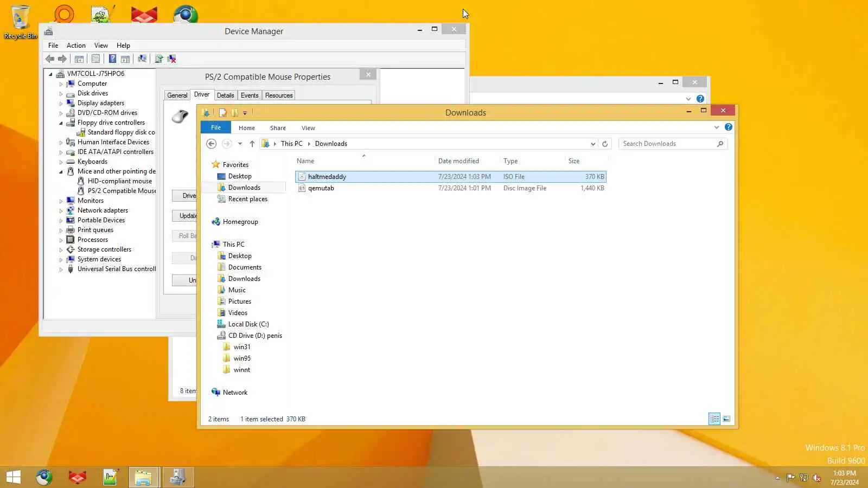Screen dimensions: 868x488
Task: Click the Properties icon in Downloads quick access toolbar
Action: pyautogui.click(x=222, y=113)
